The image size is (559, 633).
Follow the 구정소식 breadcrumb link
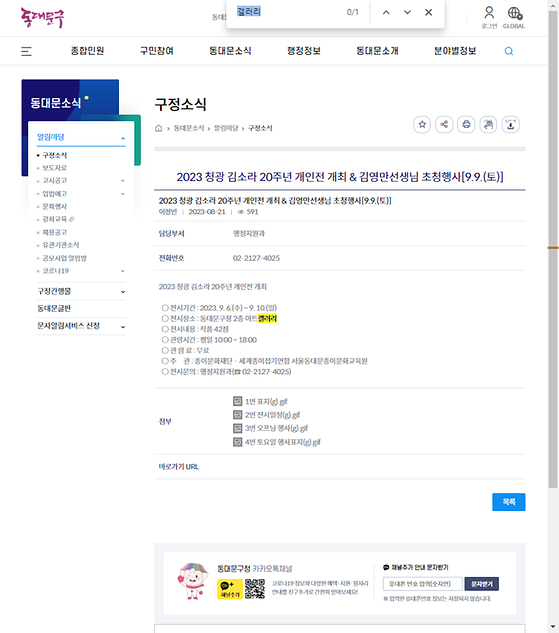[x=260, y=128]
